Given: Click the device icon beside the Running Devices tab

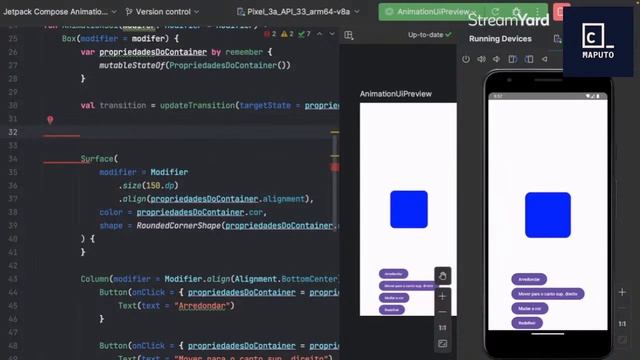Looking at the screenshot, I should coord(558,39).
